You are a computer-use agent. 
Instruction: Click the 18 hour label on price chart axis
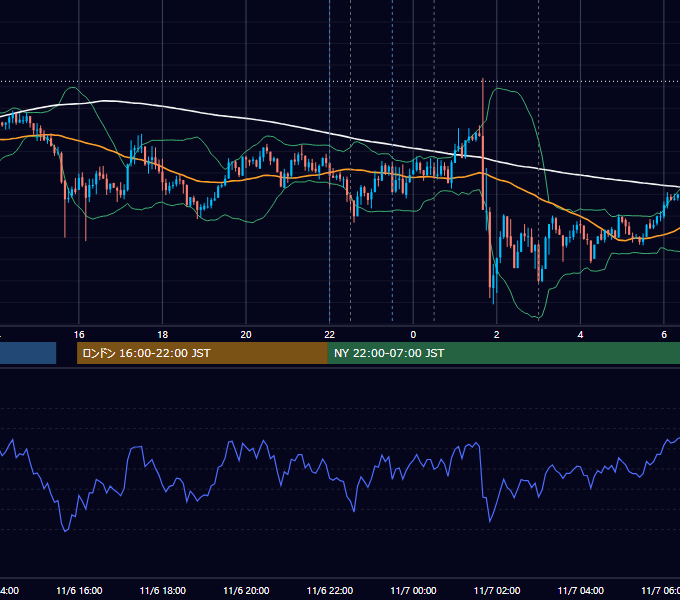[x=163, y=335]
